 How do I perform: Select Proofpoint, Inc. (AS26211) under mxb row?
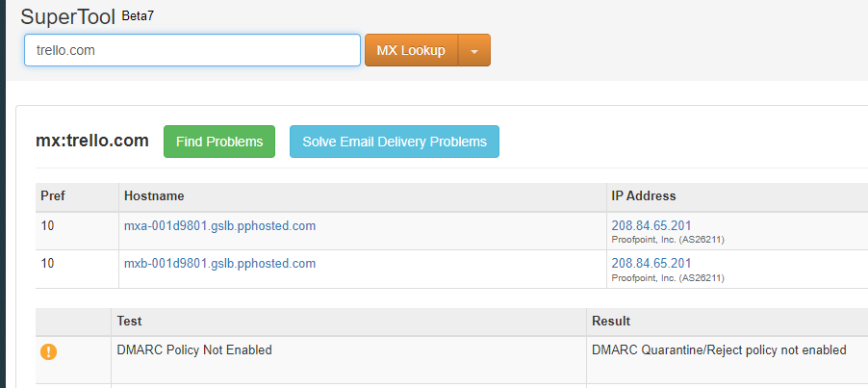point(668,278)
